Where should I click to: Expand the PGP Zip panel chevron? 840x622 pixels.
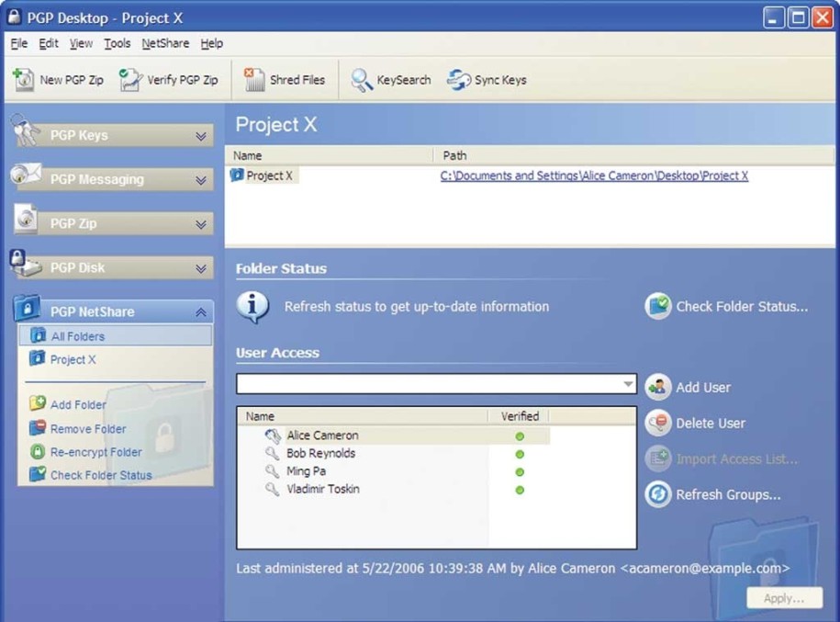[x=201, y=224]
